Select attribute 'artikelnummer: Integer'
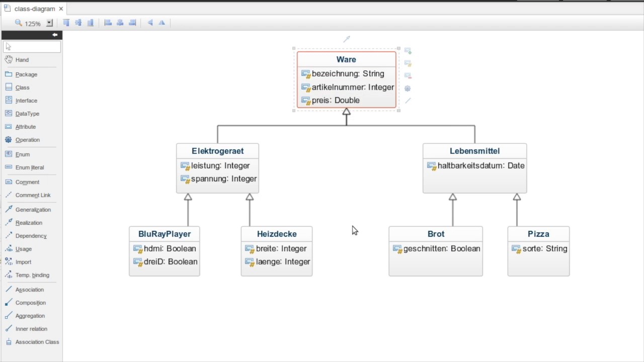This screenshot has height=362, width=644. pos(348,87)
